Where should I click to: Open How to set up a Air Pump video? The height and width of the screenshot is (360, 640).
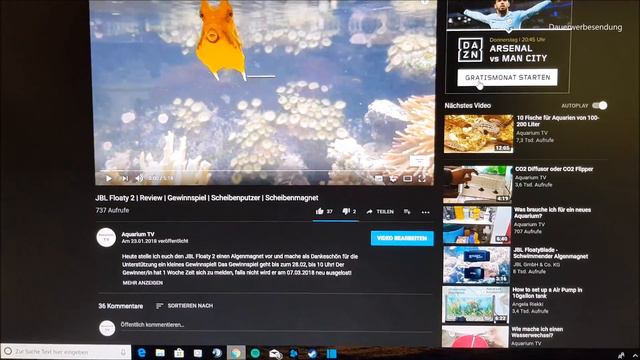click(547, 293)
